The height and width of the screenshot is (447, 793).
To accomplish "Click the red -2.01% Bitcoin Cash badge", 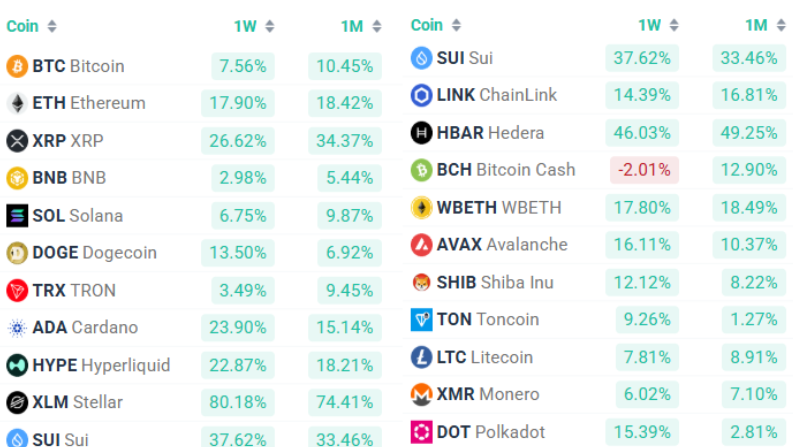I will (644, 170).
